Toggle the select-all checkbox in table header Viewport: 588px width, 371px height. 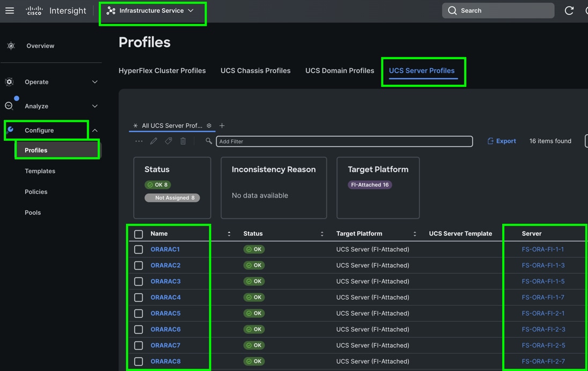tap(138, 234)
